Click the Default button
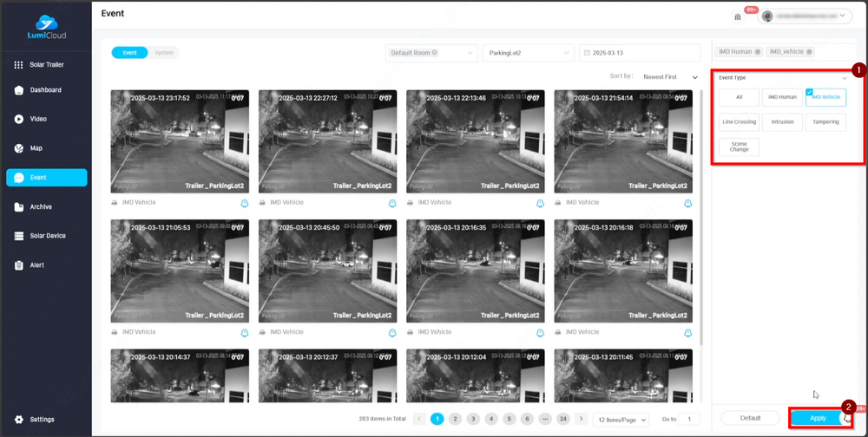 [750, 418]
